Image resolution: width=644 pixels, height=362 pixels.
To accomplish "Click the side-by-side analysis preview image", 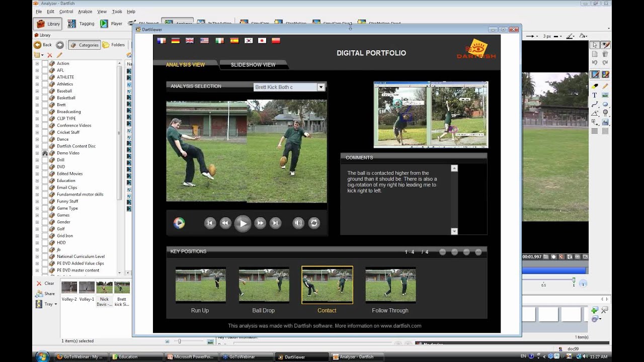I will coord(431,115).
